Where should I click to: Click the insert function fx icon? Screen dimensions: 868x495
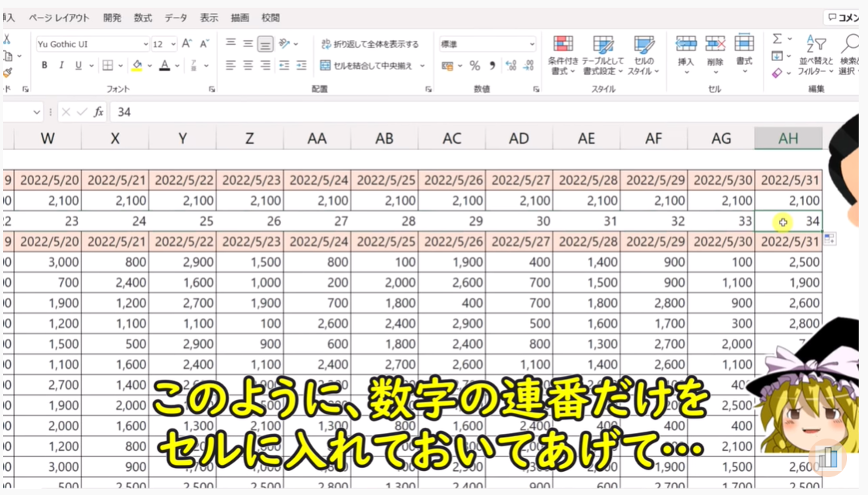click(98, 112)
